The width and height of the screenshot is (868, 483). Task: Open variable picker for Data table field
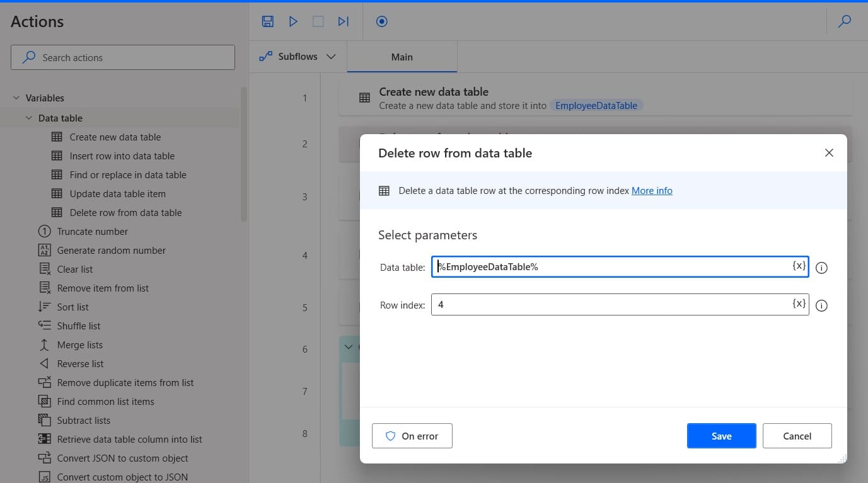pyautogui.click(x=799, y=266)
